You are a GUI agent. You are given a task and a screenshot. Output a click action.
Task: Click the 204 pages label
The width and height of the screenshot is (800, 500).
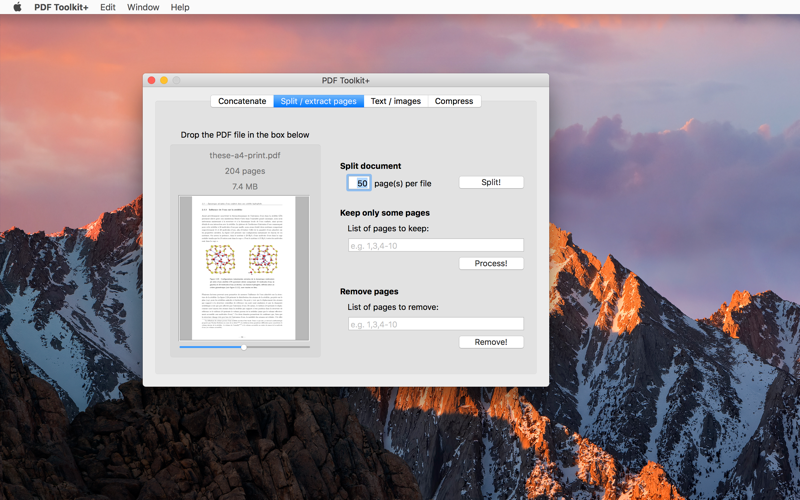pos(245,171)
